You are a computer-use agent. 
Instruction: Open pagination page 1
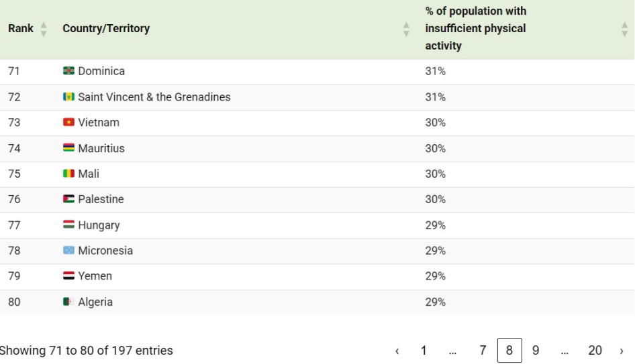point(424,350)
